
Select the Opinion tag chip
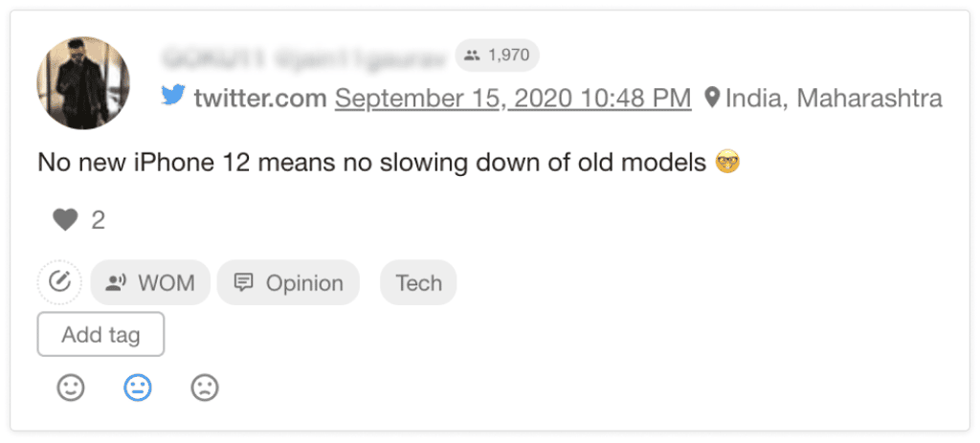click(288, 282)
